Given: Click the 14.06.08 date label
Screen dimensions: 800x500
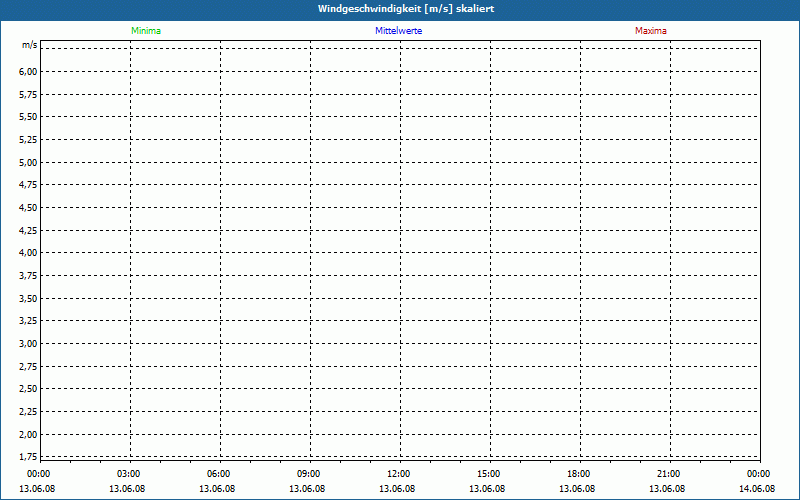Looking at the screenshot, I should point(757,489).
